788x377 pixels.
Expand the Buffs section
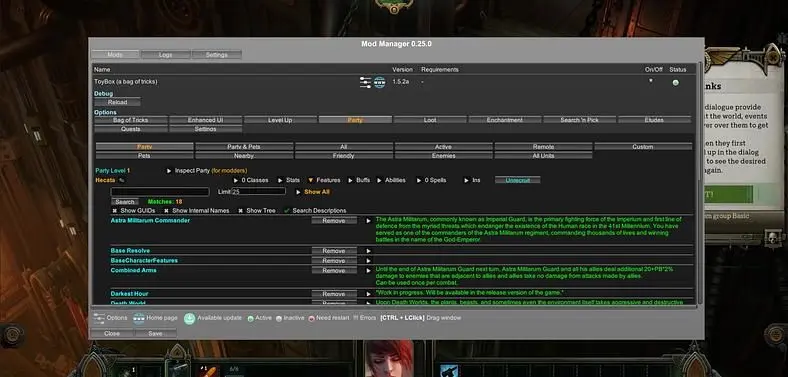pyautogui.click(x=350, y=180)
